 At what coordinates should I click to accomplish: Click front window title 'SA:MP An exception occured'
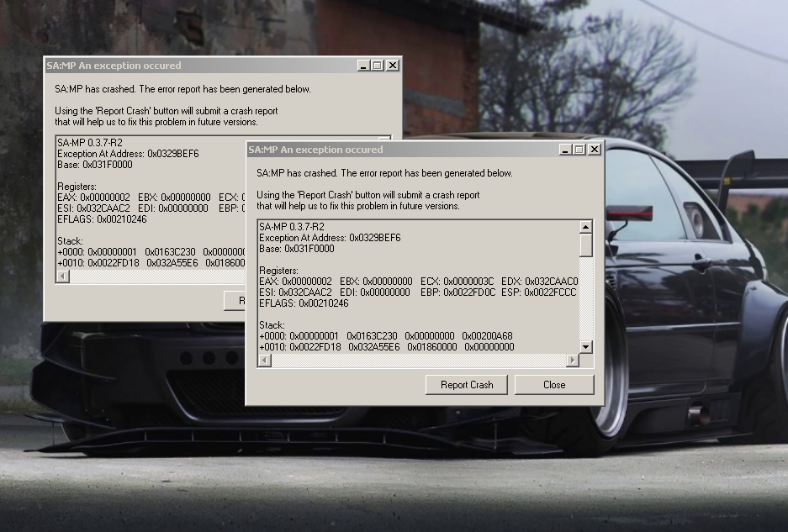click(315, 150)
